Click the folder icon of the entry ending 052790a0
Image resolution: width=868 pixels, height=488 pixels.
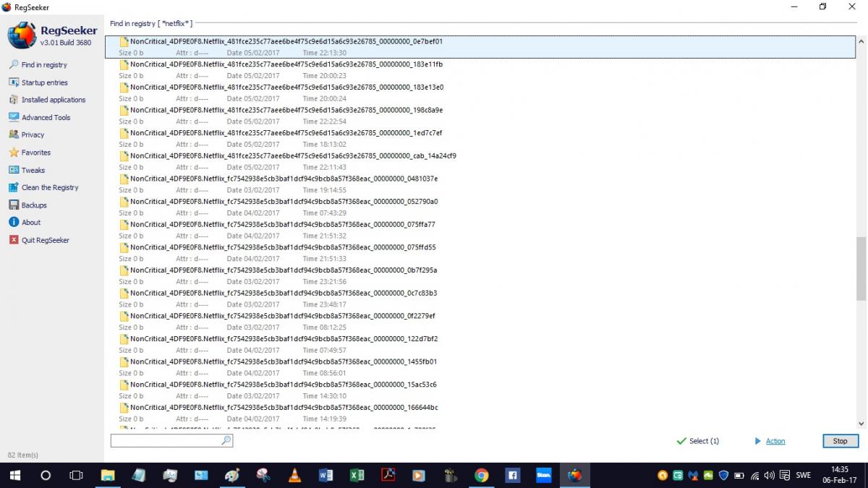(124, 201)
